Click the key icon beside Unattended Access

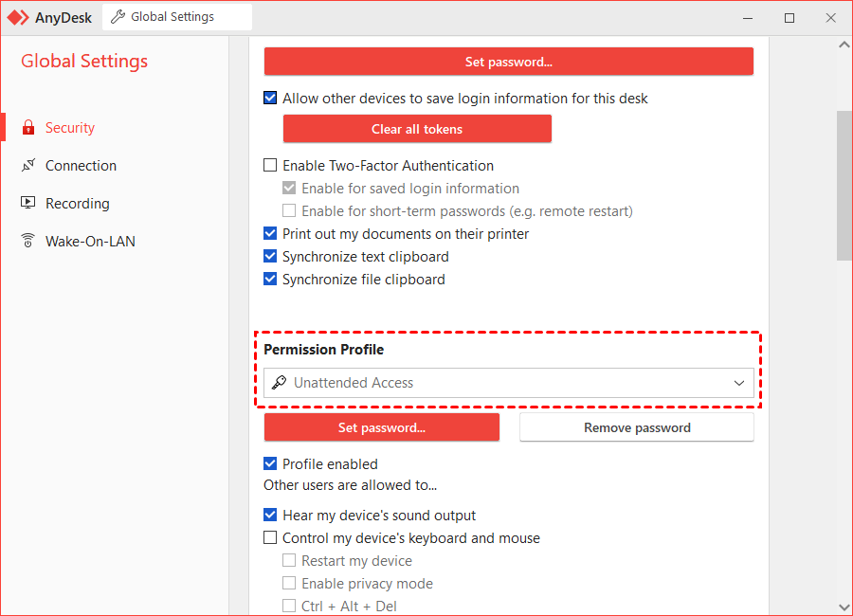click(279, 383)
